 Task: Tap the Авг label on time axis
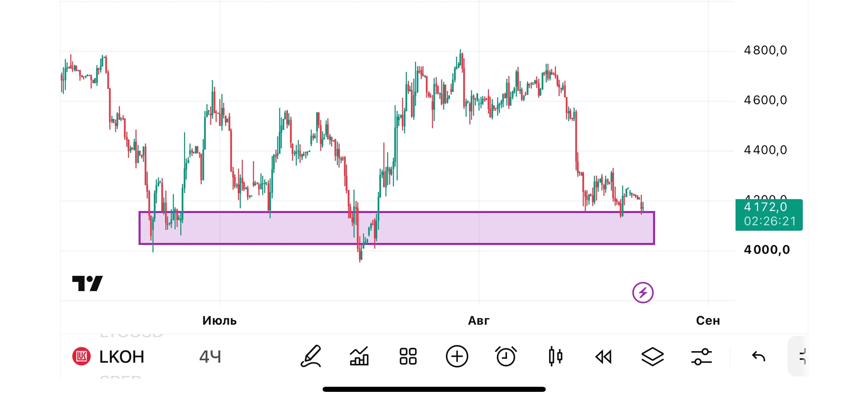pyautogui.click(x=479, y=320)
